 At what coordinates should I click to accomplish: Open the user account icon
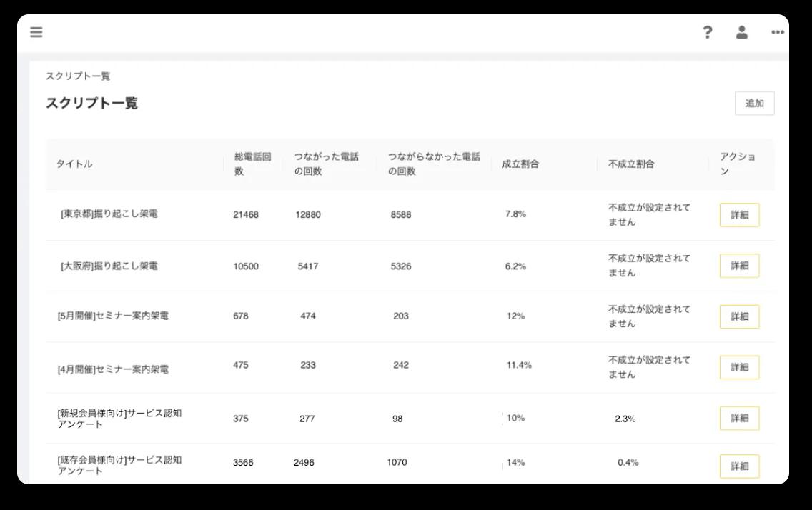741,32
